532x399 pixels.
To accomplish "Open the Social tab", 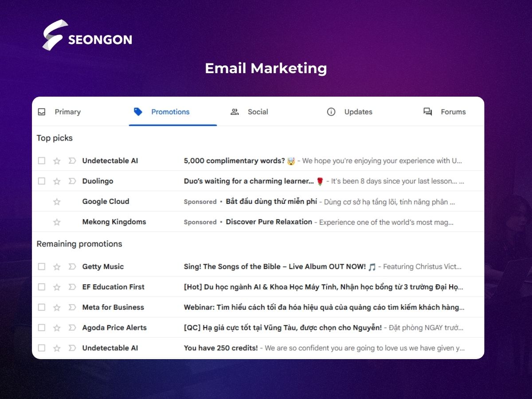I will click(x=250, y=112).
